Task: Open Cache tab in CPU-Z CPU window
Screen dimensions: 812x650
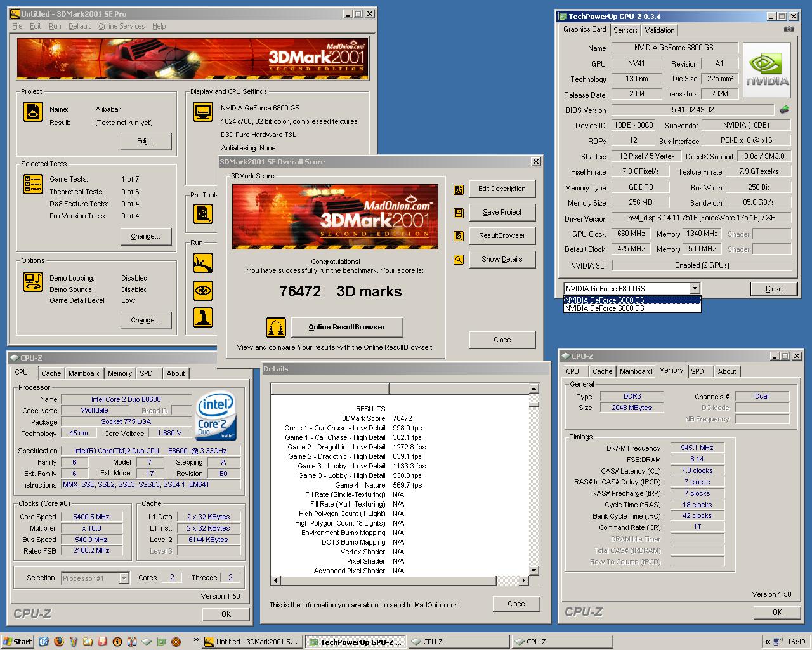Action: (x=51, y=374)
